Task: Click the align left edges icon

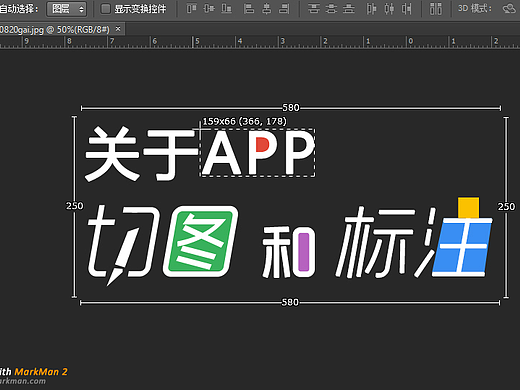Action: click(249, 9)
